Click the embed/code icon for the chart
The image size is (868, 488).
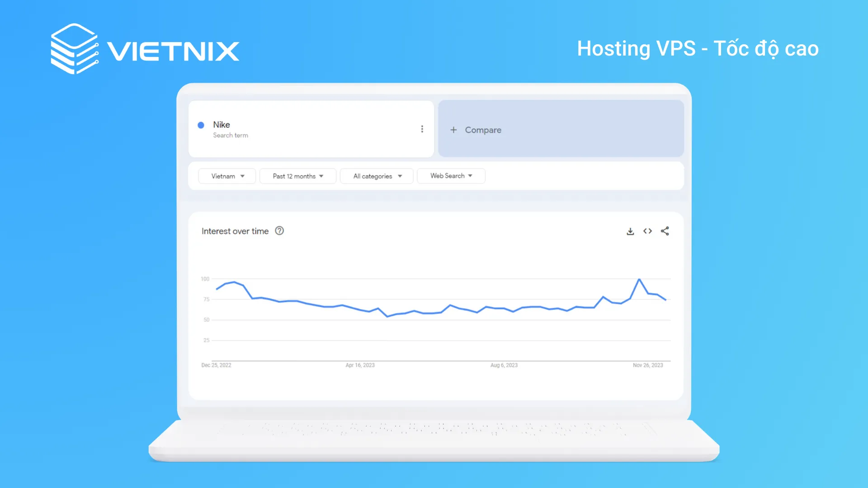coord(647,231)
